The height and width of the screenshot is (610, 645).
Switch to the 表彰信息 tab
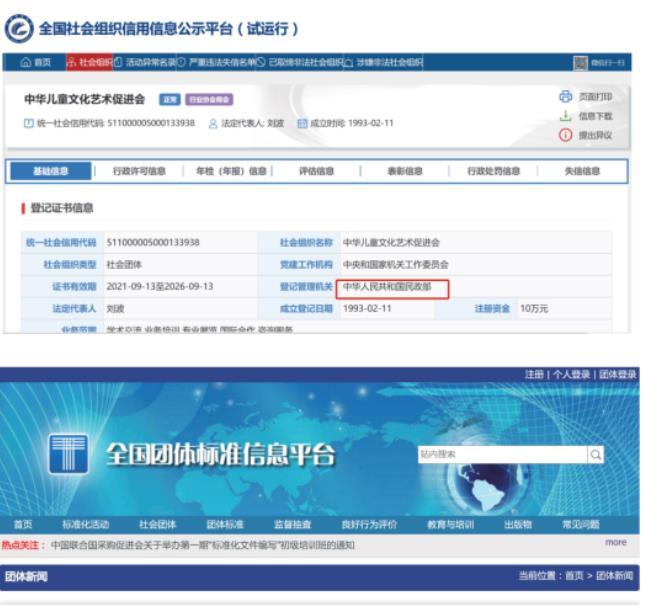point(405,171)
